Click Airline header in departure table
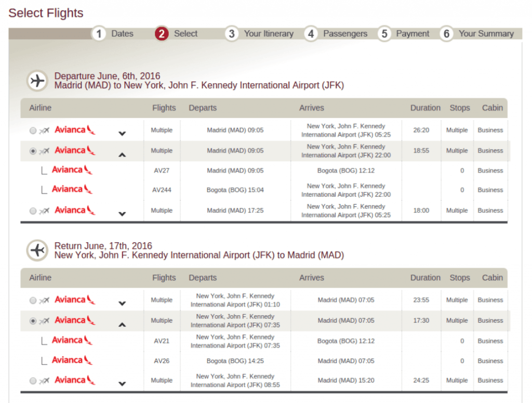The width and height of the screenshot is (532, 403). tap(41, 108)
